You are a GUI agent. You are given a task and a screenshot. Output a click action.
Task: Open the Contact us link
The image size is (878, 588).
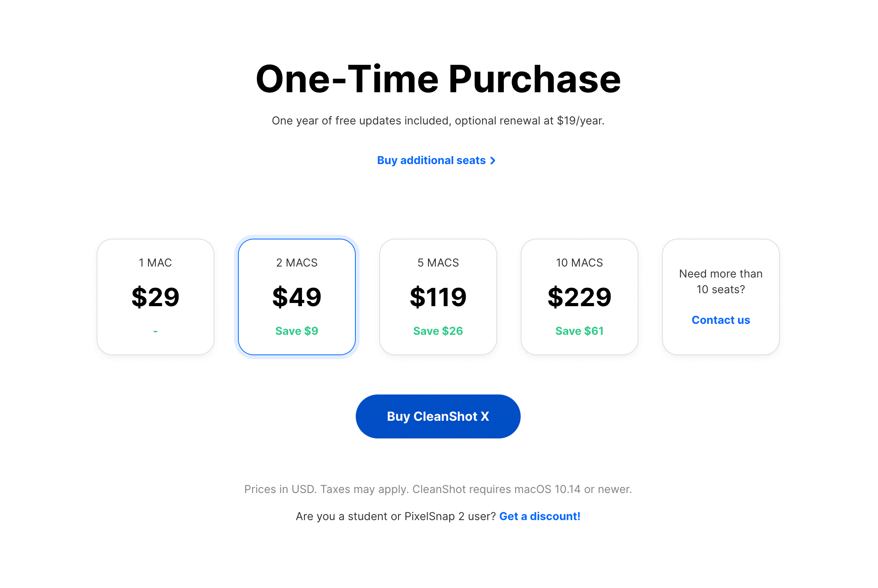coord(721,320)
